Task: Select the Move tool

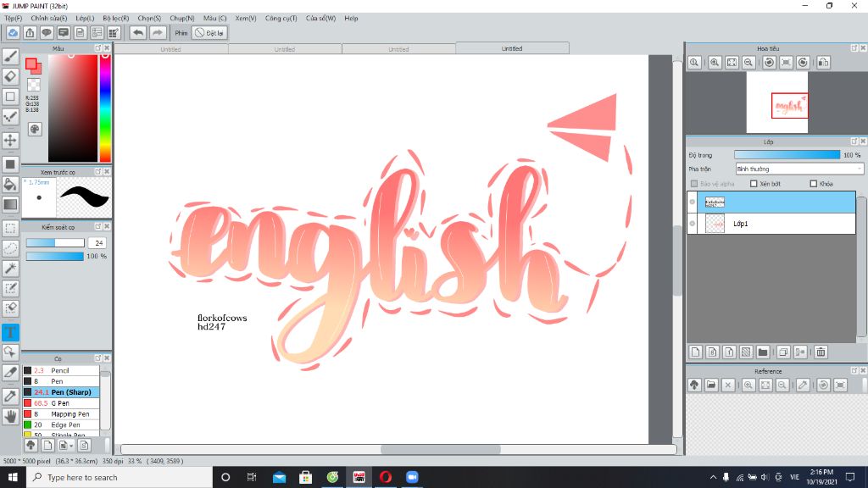Action: pos(10,140)
